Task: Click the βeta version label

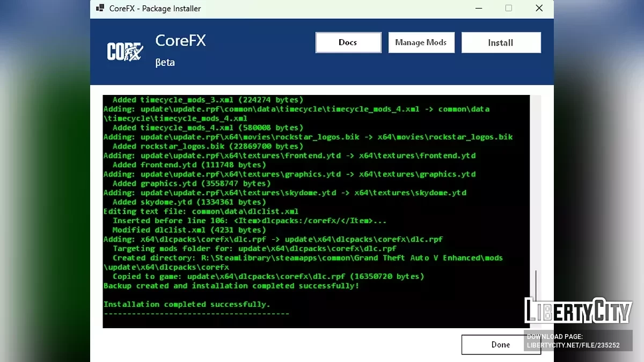Action: point(165,62)
